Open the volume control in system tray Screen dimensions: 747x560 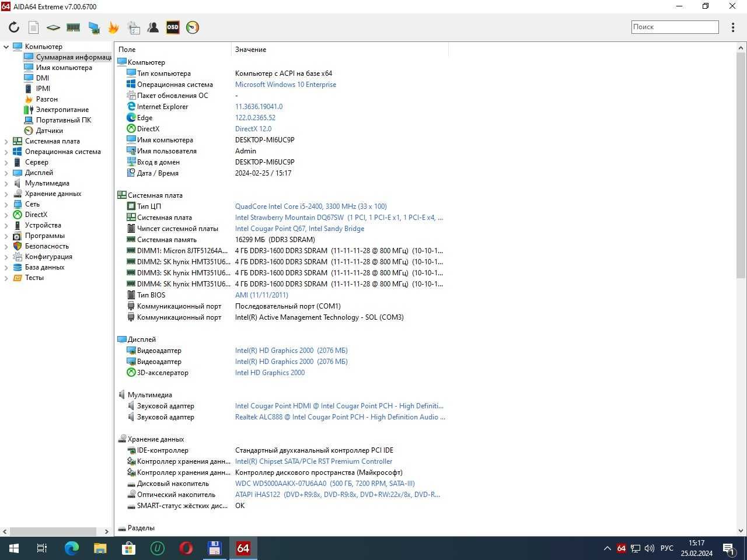pos(649,548)
